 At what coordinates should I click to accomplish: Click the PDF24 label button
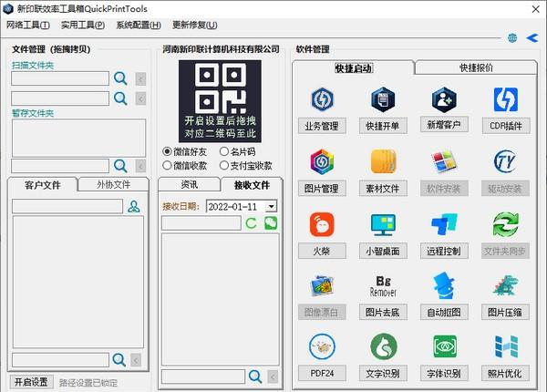(x=322, y=373)
